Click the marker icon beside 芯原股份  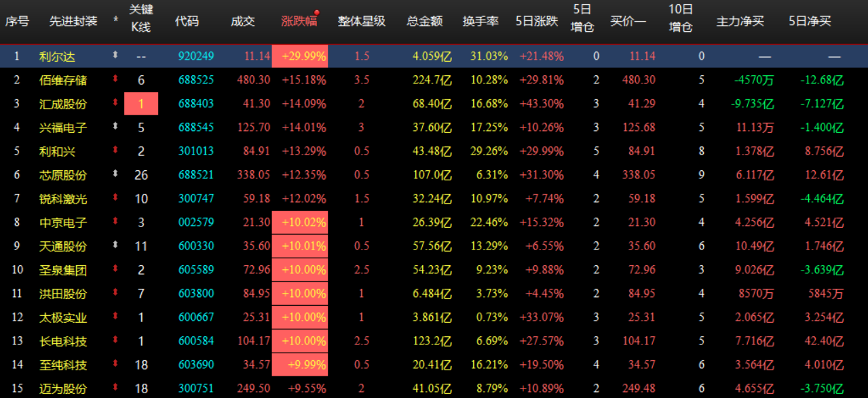115,174
